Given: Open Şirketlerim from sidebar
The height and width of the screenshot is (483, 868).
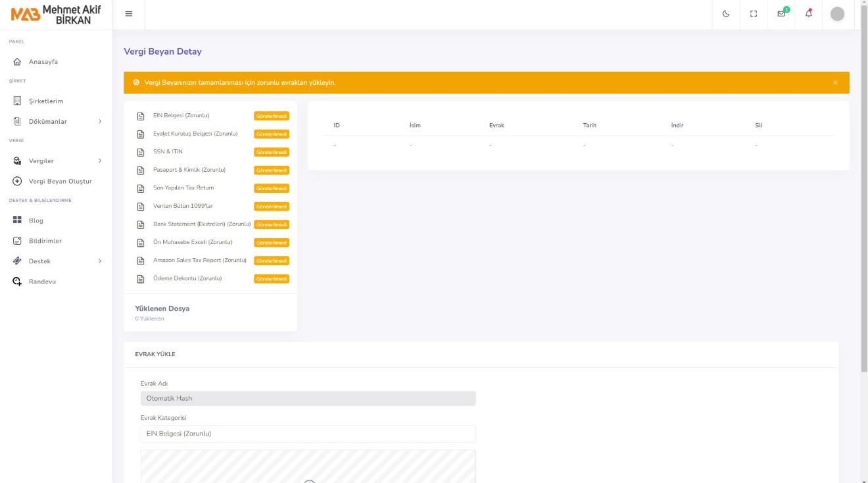Looking at the screenshot, I should [x=45, y=101].
